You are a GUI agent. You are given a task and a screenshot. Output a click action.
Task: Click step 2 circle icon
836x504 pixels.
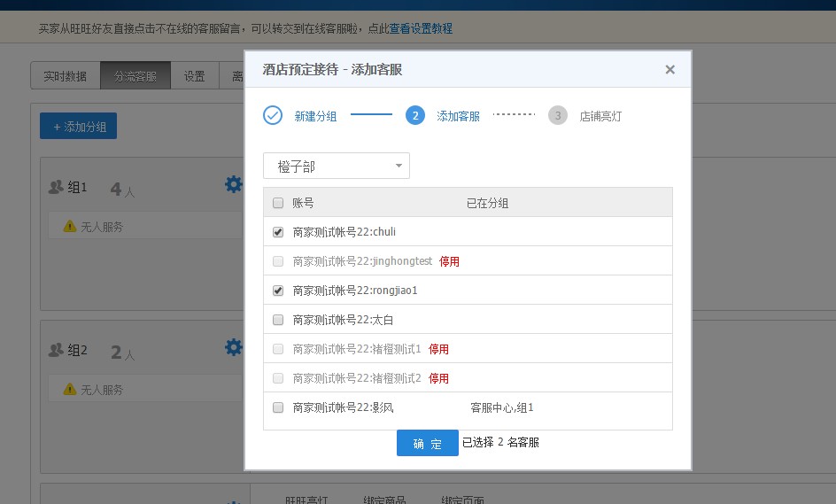[x=415, y=115]
